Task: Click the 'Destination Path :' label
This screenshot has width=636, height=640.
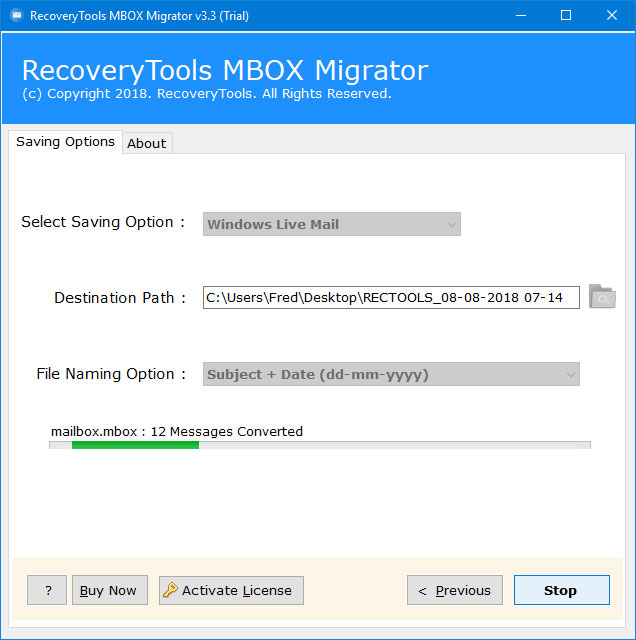Action: [x=120, y=298]
